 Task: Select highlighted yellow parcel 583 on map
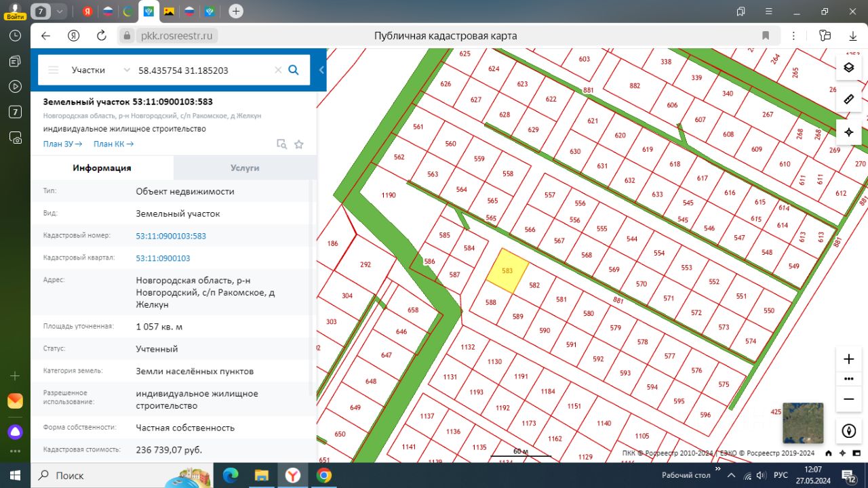[507, 271]
